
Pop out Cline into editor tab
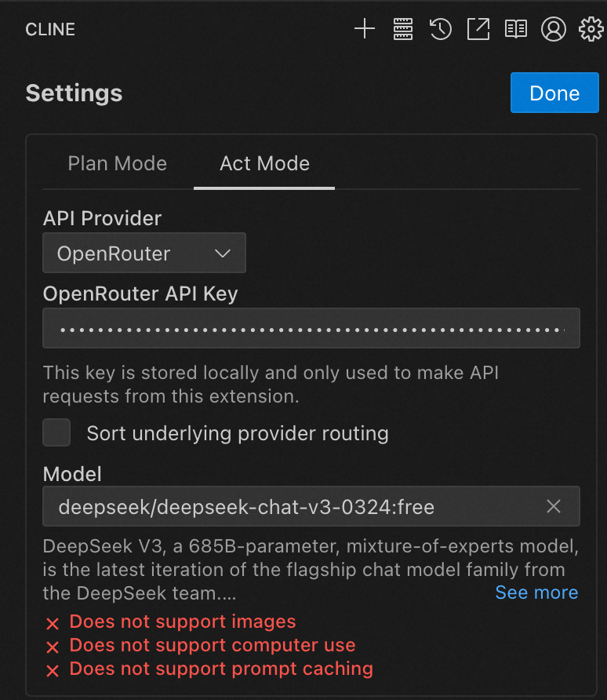click(x=478, y=30)
